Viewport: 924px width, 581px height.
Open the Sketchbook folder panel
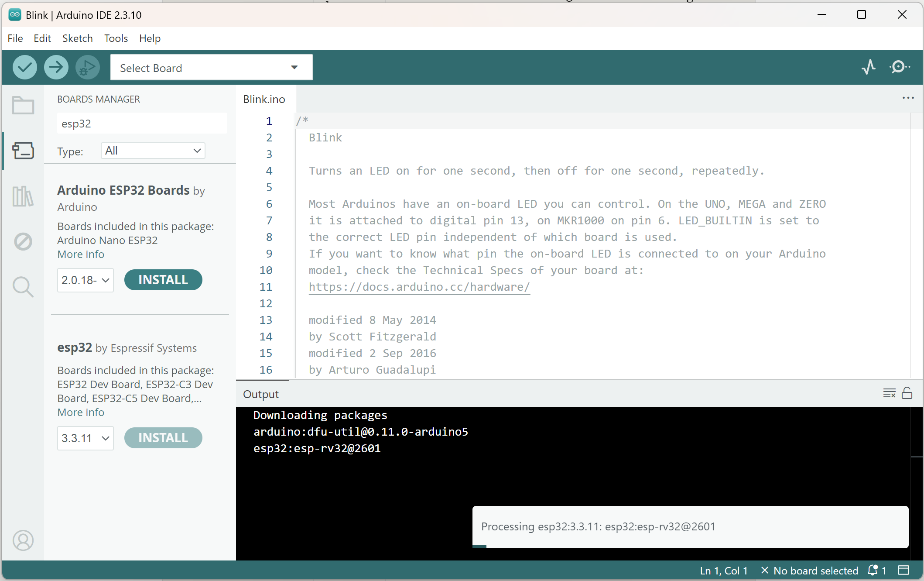pos(23,105)
